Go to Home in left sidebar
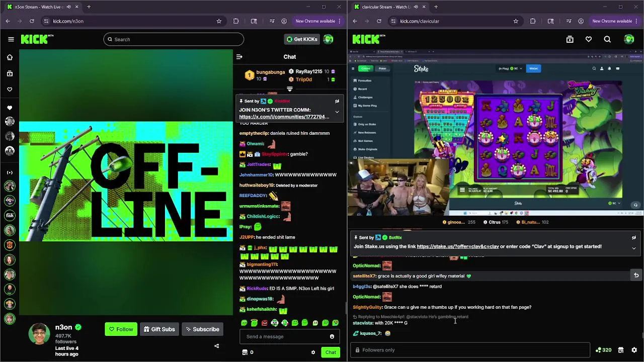This screenshot has height=362, width=644. (10, 57)
